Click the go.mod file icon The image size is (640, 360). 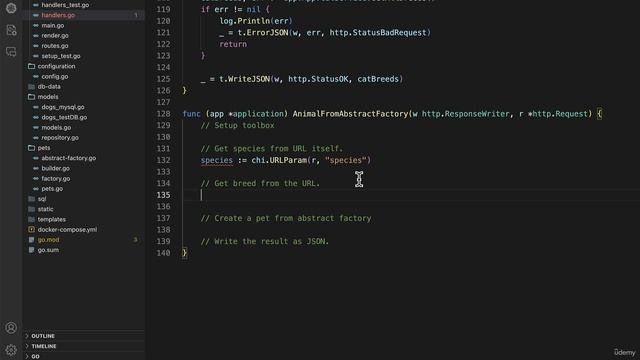click(x=31, y=240)
